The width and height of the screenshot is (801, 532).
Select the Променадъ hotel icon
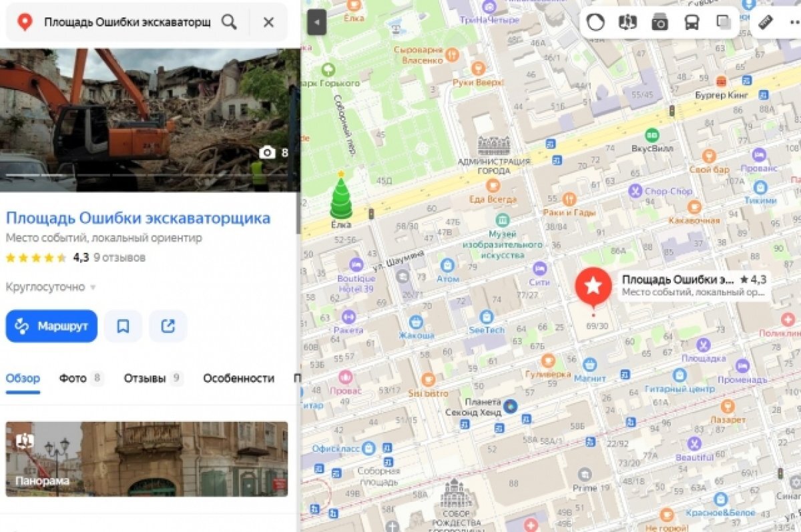tap(742, 366)
